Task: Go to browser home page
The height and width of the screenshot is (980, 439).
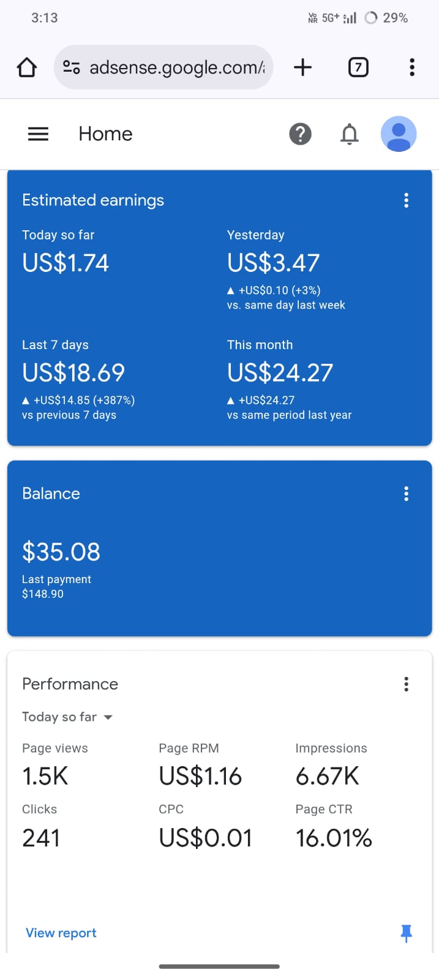Action: (26, 67)
